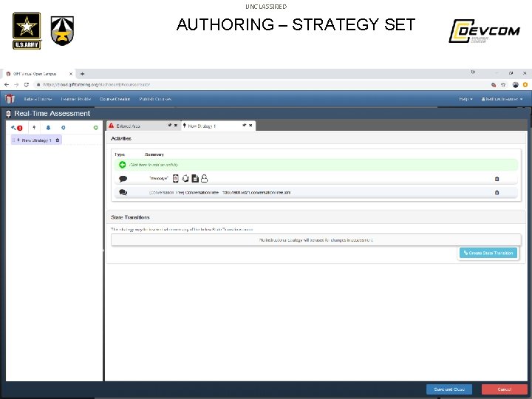This screenshot has width=532, height=399.
Task: Click the Type column header
Action: (x=120, y=154)
